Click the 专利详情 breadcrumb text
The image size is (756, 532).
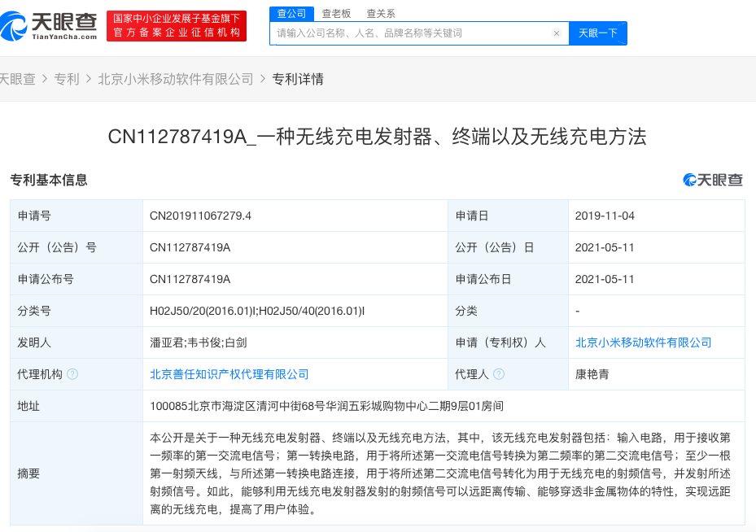(298, 79)
